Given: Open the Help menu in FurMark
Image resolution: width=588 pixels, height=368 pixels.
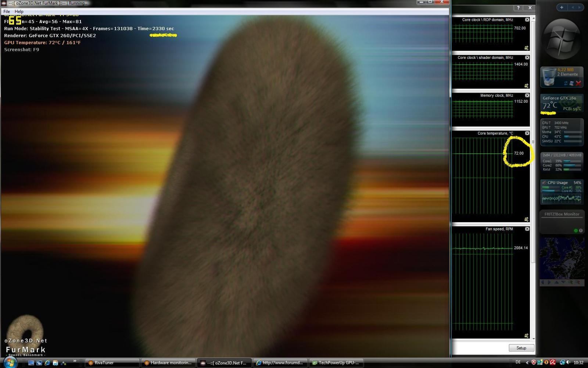Looking at the screenshot, I should [x=19, y=11].
